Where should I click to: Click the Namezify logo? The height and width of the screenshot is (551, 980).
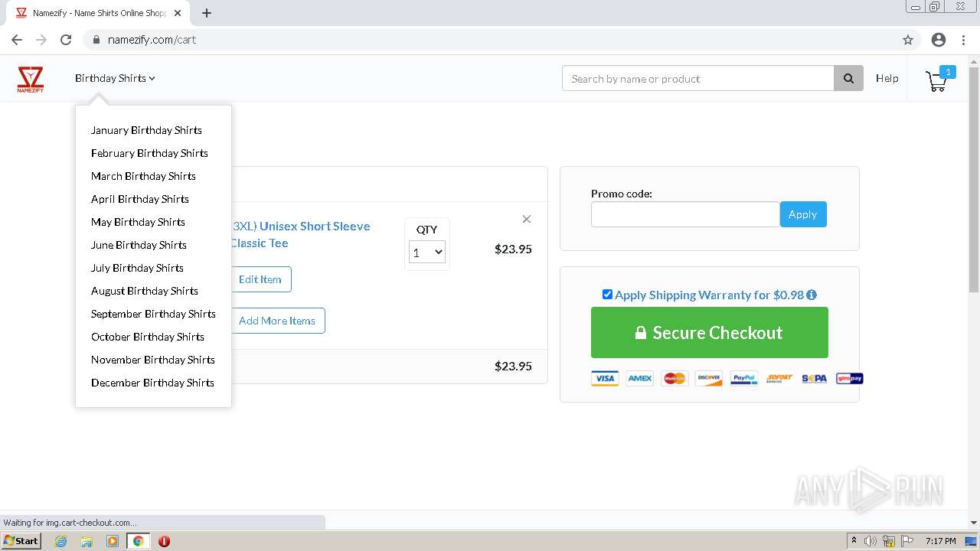pos(31,79)
